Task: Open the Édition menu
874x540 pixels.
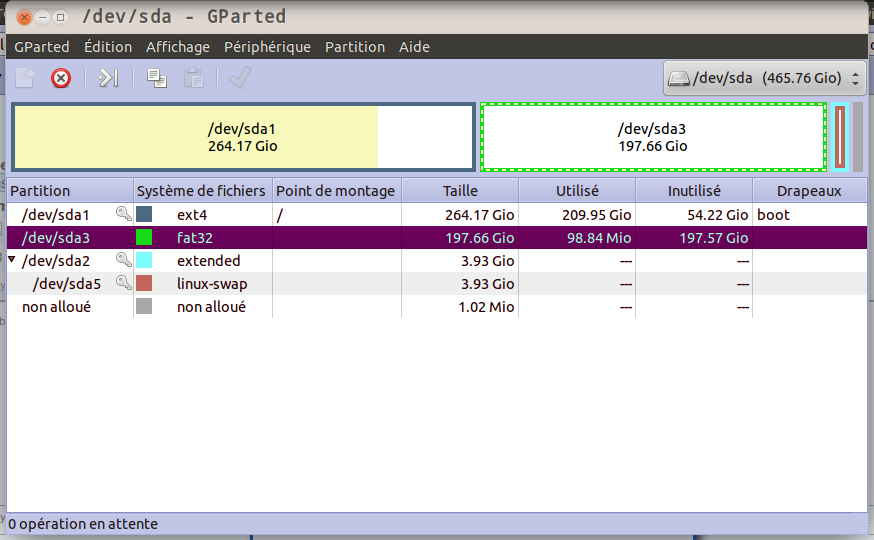Action: (108, 47)
